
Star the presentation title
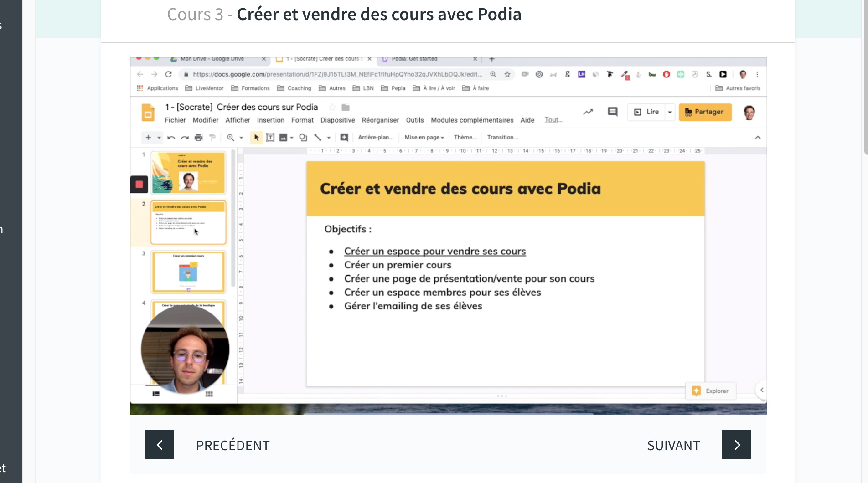tap(332, 108)
